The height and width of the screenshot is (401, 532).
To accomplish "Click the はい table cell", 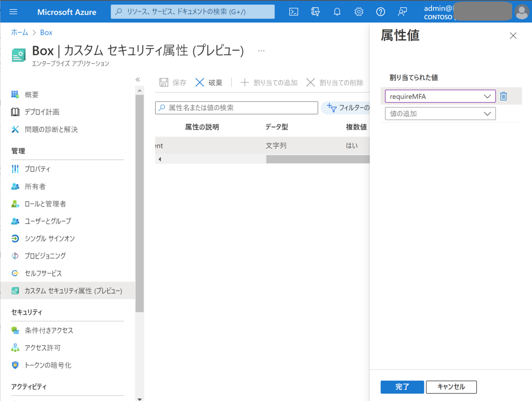I will (x=352, y=145).
